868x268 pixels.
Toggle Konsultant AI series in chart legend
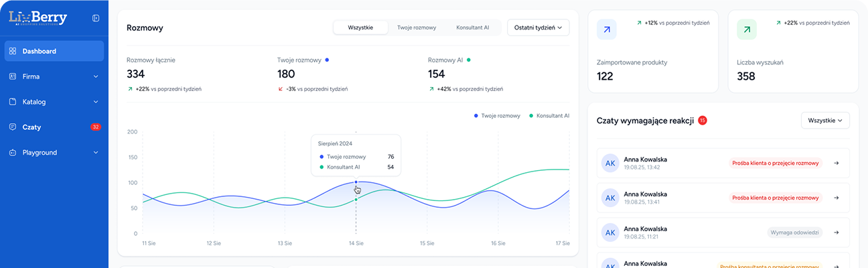[x=549, y=116]
